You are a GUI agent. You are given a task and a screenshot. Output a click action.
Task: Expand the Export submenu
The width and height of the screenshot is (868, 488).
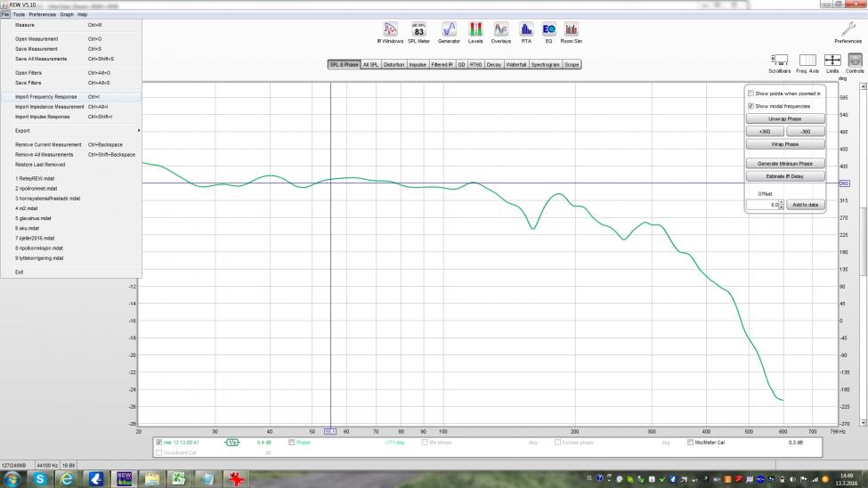click(x=71, y=131)
